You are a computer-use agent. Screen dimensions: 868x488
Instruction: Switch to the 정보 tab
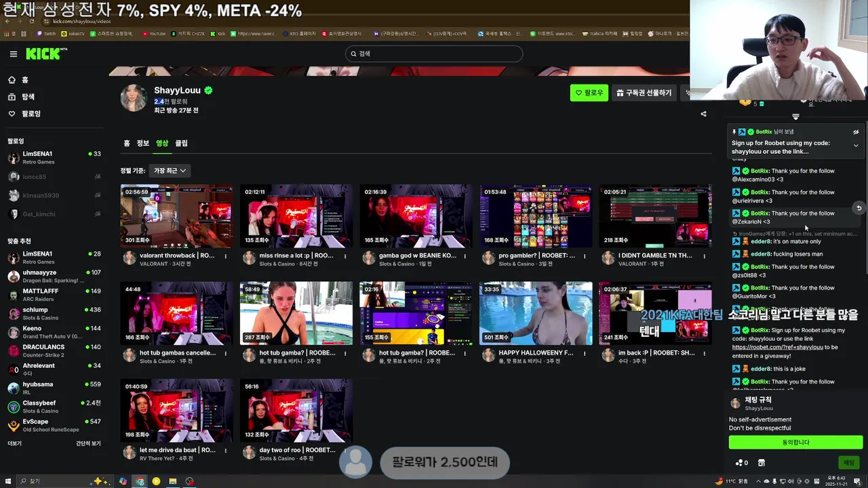tap(143, 143)
